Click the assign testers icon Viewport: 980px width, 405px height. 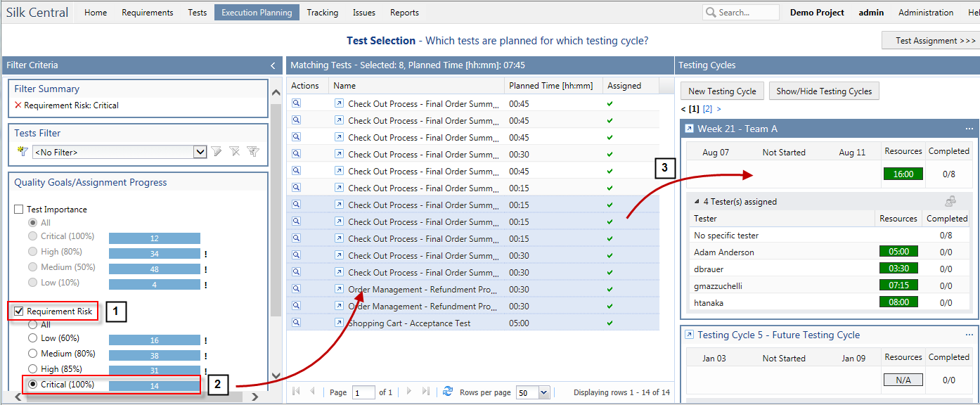click(950, 201)
